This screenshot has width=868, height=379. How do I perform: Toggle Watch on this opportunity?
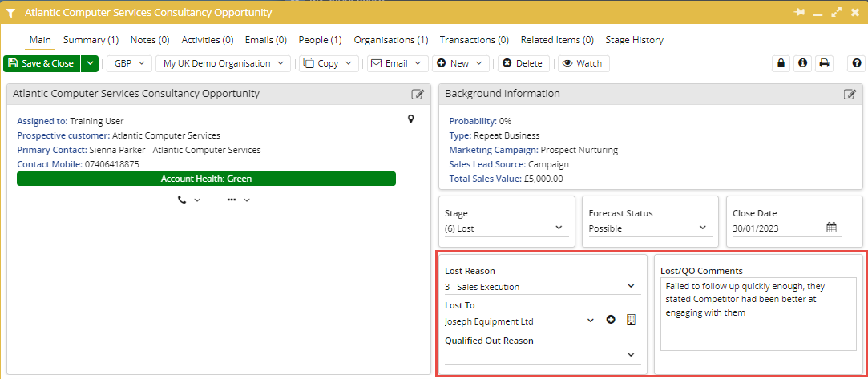coord(583,63)
